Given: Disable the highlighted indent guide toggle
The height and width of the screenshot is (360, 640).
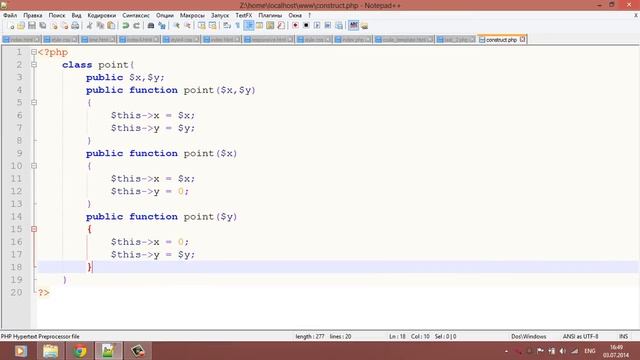Looking at the screenshot, I should pos(249,26).
